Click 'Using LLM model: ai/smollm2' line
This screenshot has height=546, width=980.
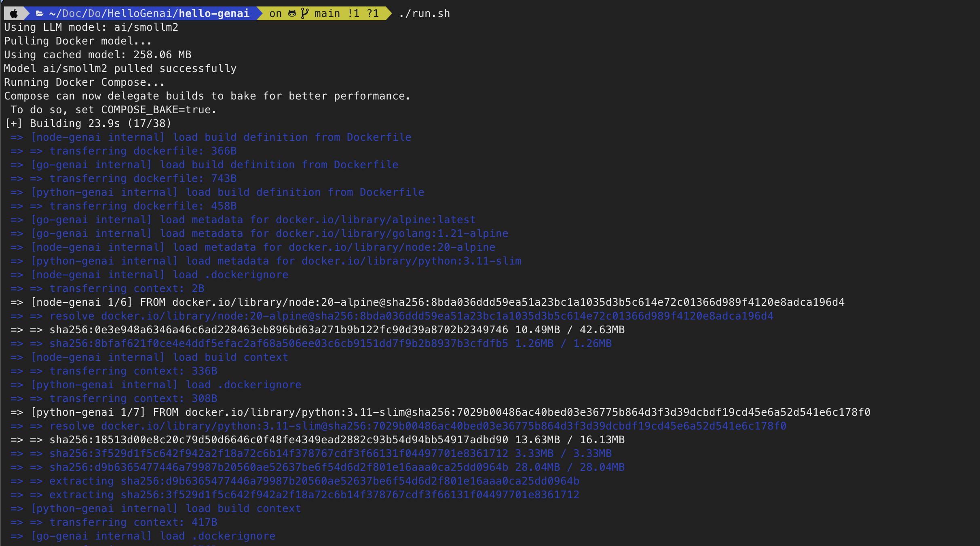click(x=91, y=28)
